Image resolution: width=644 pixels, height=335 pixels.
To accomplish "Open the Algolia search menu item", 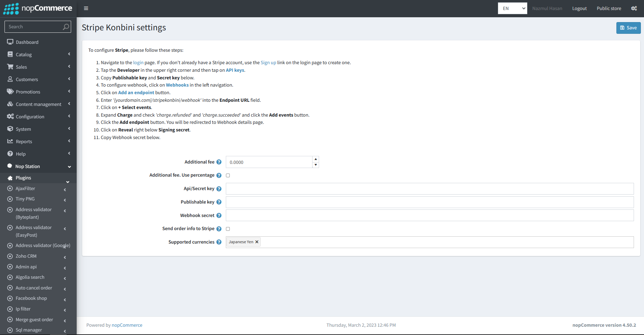I will pyautogui.click(x=30, y=277).
